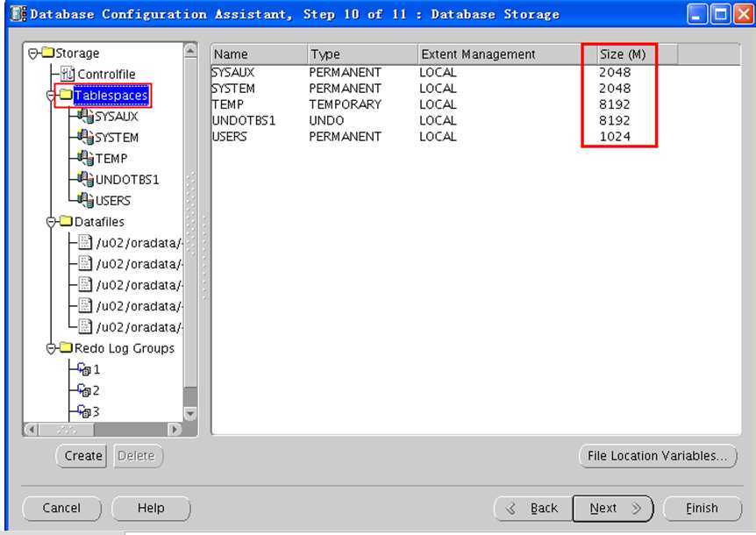Proceed with the Next button
The height and width of the screenshot is (535, 756).
[x=613, y=508]
